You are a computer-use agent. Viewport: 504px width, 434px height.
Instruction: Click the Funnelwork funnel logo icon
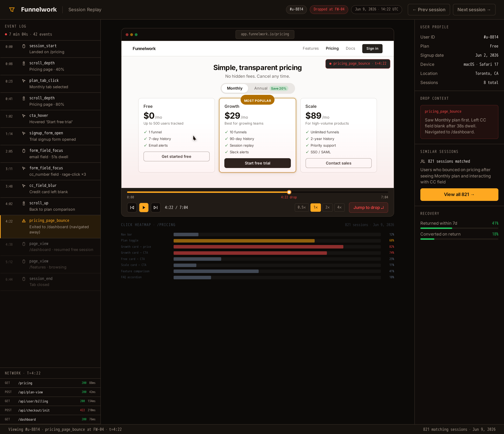click(x=12, y=9)
